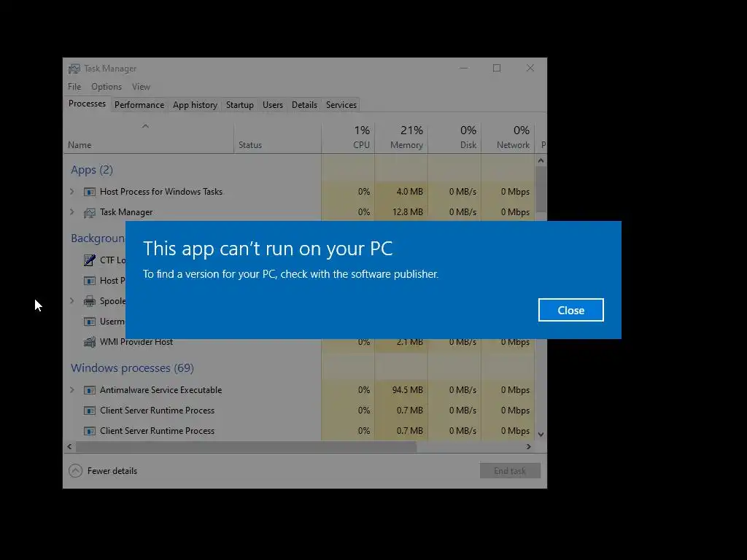The image size is (747, 560).
Task: Select the Apps (2) group header
Action: 92,169
